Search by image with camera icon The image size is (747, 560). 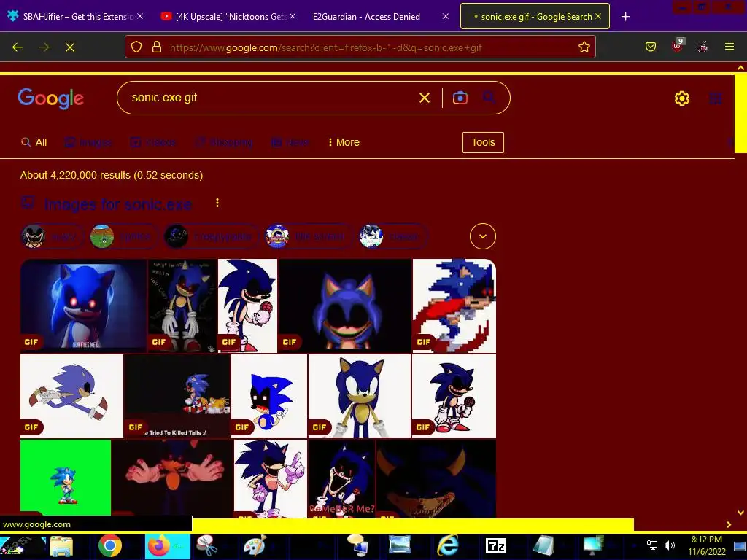point(460,98)
